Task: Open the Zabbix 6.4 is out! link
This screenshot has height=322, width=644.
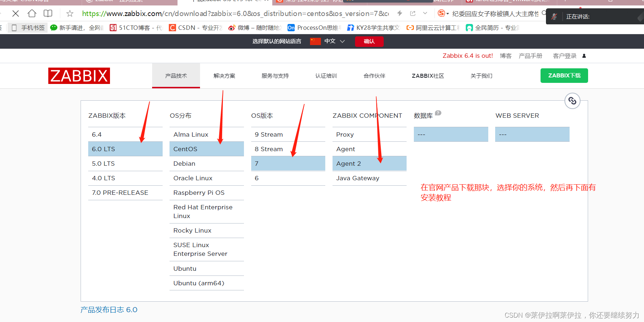Action: tap(468, 56)
